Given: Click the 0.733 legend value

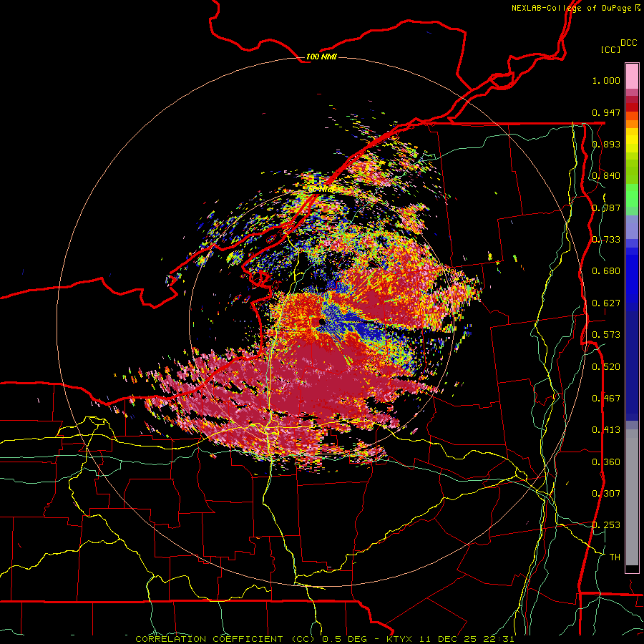Looking at the screenshot, I should pos(606,240).
